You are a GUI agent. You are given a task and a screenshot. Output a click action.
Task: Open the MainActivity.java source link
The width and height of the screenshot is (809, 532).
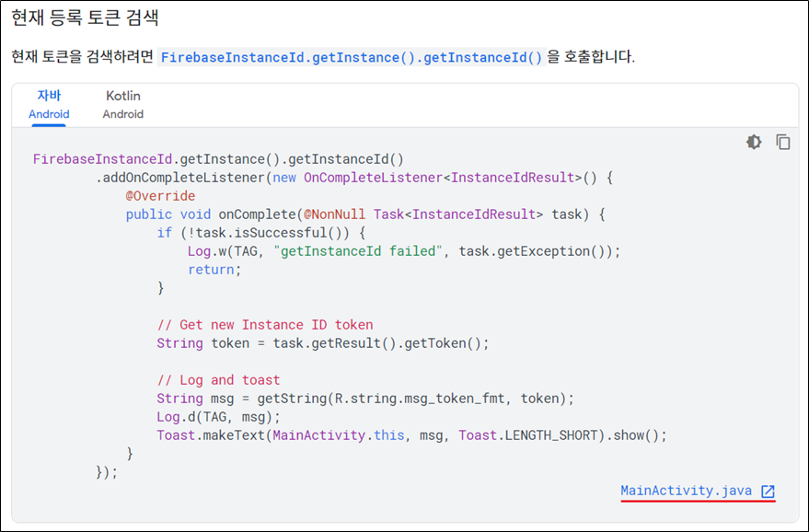coord(687,491)
